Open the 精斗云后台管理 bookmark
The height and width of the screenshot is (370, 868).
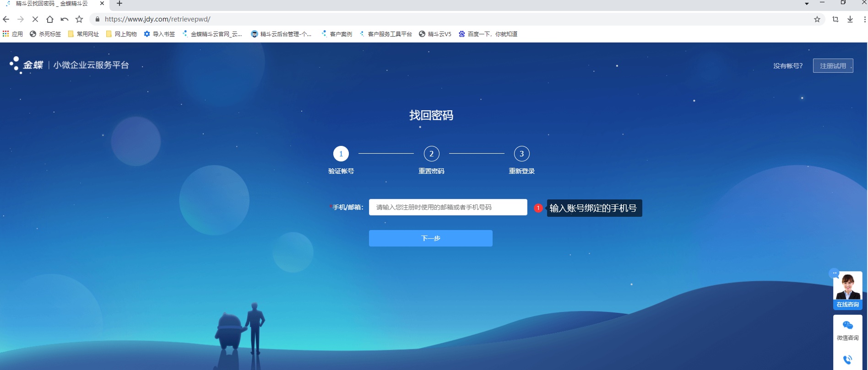coord(282,34)
